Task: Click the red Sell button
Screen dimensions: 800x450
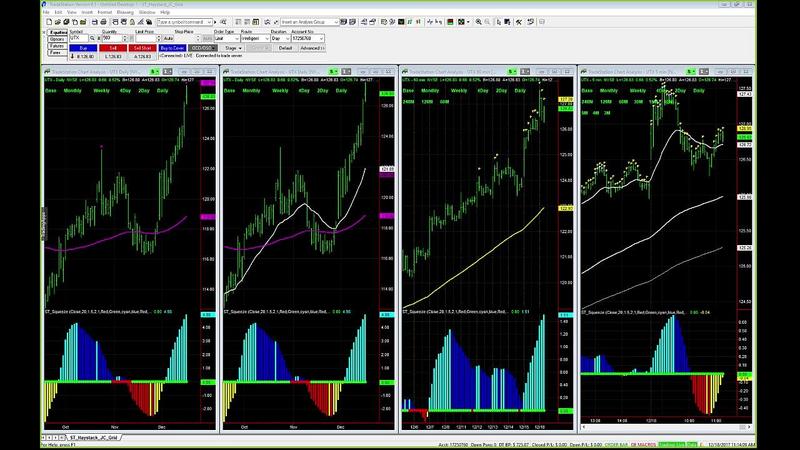Action: 113,48
